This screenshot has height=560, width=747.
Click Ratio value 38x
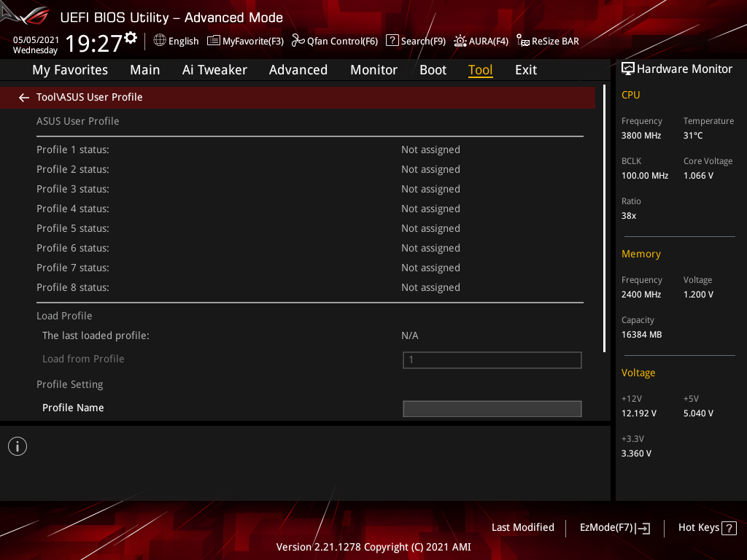click(629, 216)
